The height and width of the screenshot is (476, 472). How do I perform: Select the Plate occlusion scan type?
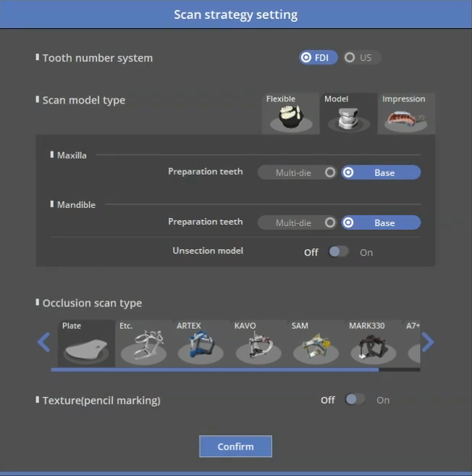86,343
